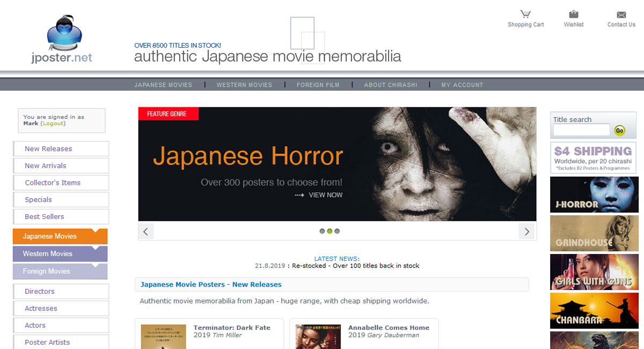Browse the Poster Artists sidebar link
This screenshot has width=644, height=349.
pyautogui.click(x=61, y=342)
